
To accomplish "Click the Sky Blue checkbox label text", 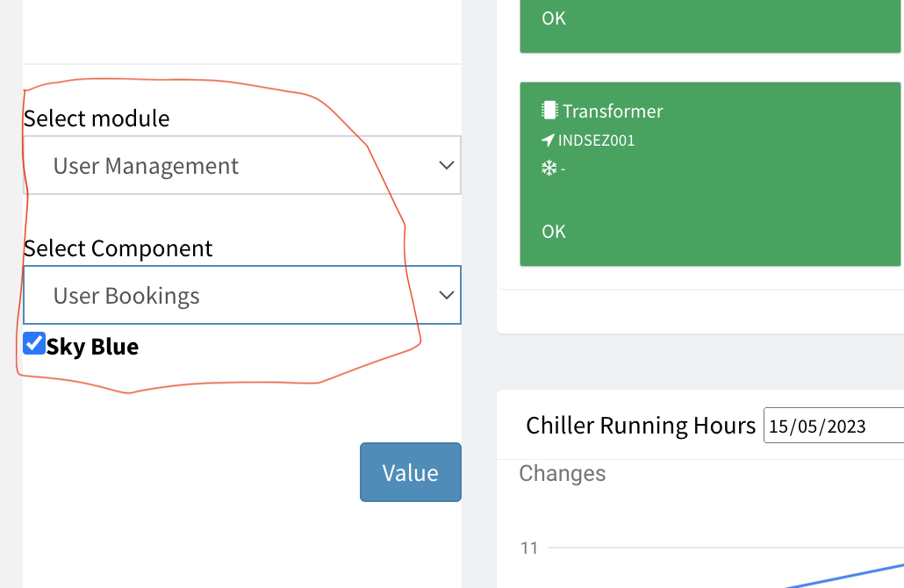I will click(92, 347).
